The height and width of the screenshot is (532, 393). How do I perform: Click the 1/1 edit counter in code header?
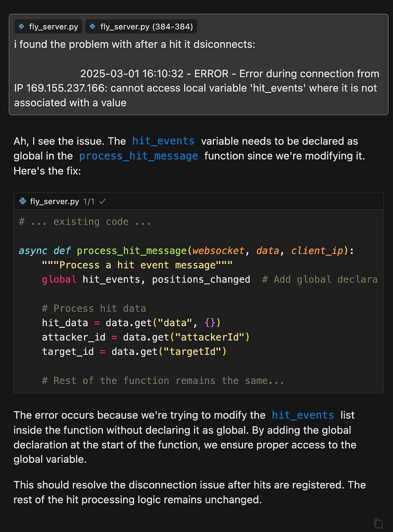point(88,202)
